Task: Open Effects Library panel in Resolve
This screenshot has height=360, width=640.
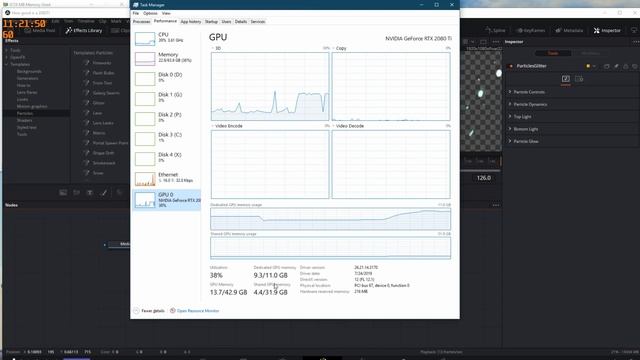Action: click(84, 31)
